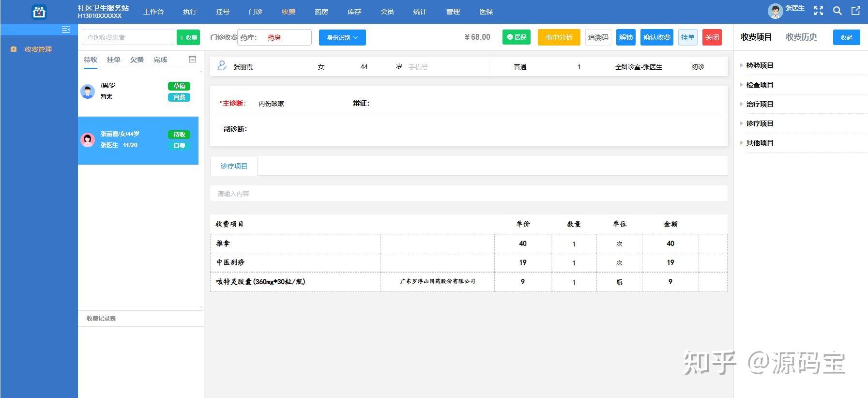The height and width of the screenshot is (398, 868).
Task: Switch to the 欠费 tab
Action: 137,60
